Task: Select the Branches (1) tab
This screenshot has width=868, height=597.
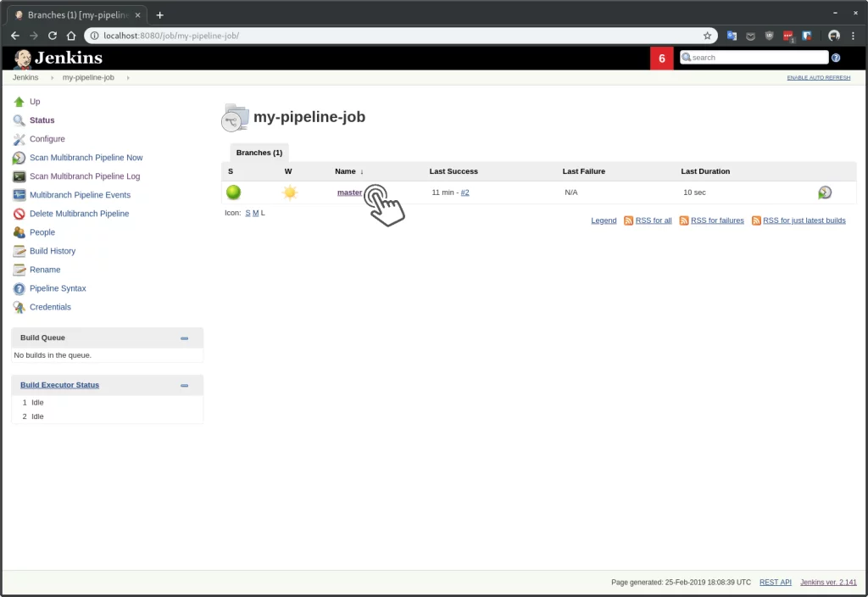Action: coord(259,153)
